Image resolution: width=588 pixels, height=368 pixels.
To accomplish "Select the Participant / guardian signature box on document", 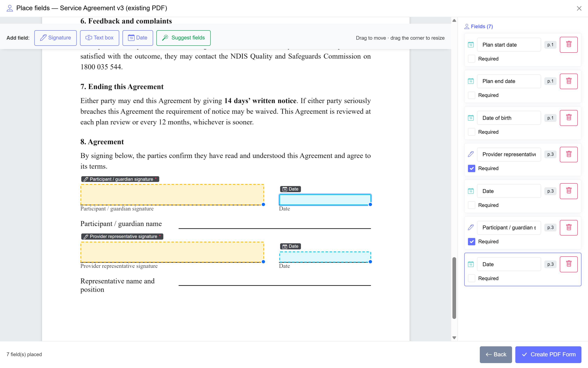I will pyautogui.click(x=172, y=195).
